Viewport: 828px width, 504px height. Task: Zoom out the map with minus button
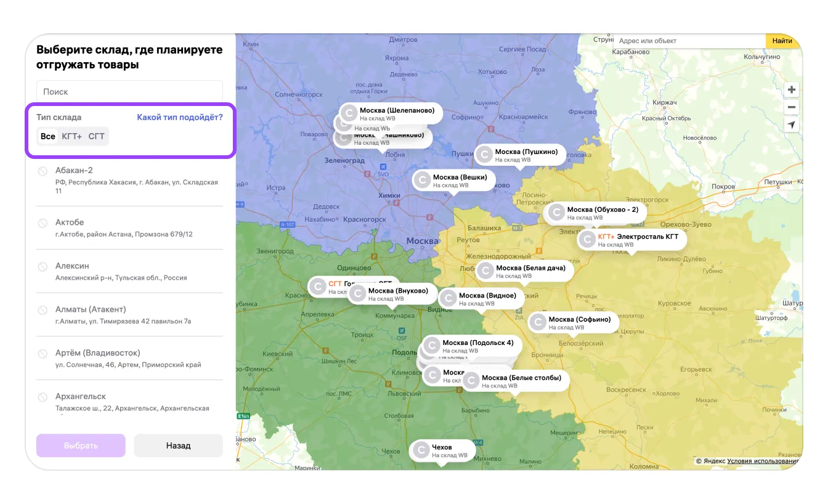click(x=792, y=107)
